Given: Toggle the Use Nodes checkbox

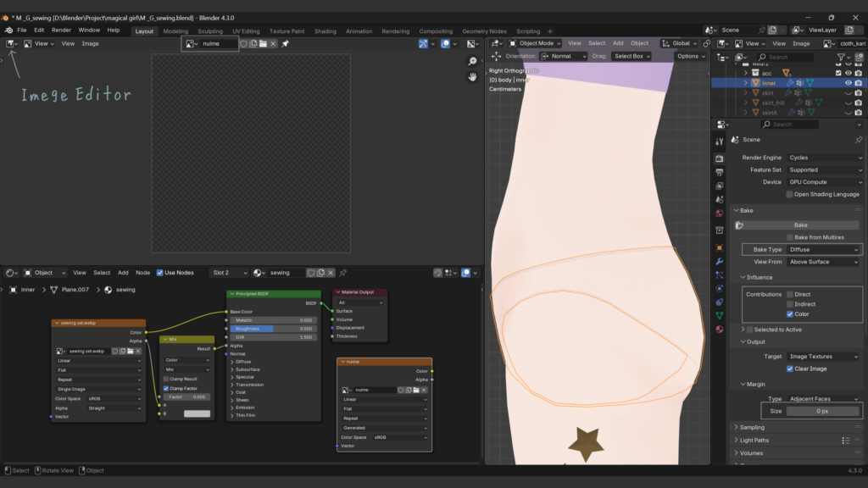Looking at the screenshot, I should [160, 273].
